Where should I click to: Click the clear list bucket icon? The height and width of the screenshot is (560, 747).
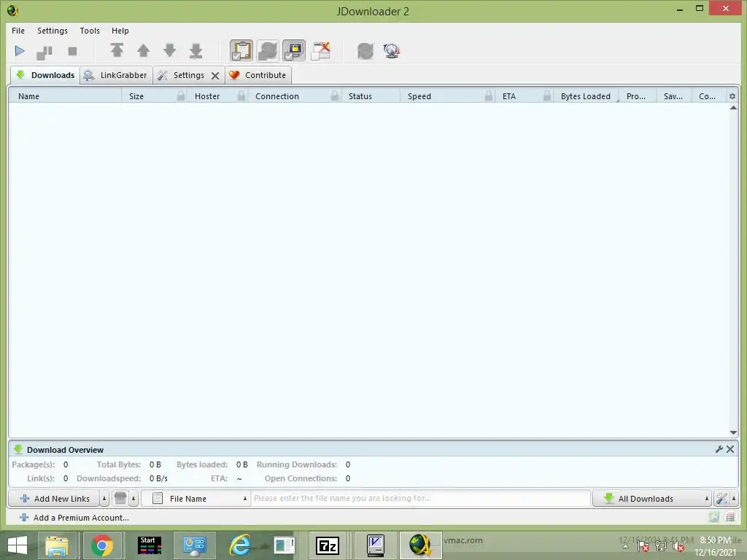point(120,499)
